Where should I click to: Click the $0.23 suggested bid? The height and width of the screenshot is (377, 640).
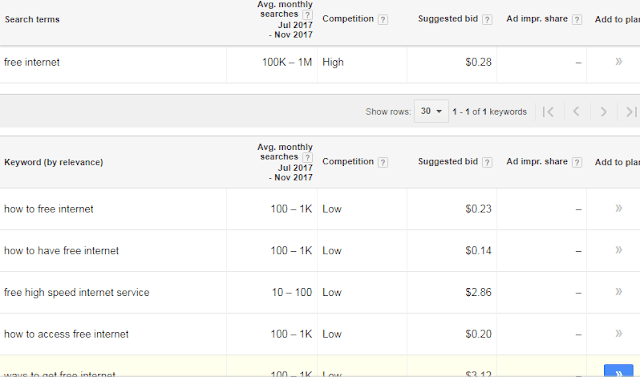click(478, 209)
